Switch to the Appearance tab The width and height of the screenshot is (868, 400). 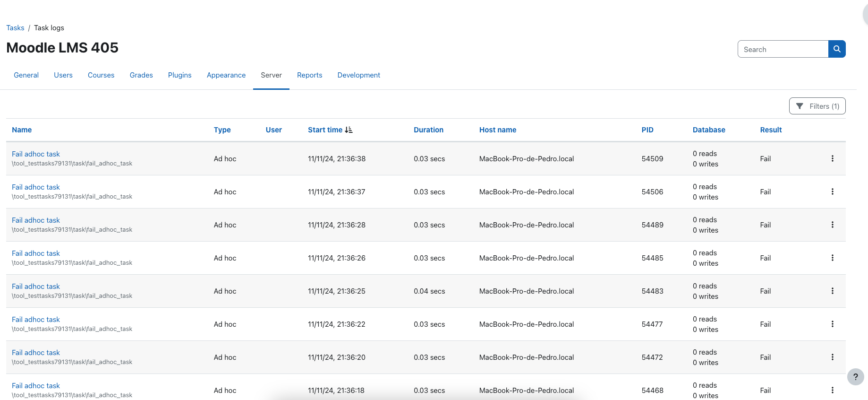coord(226,75)
